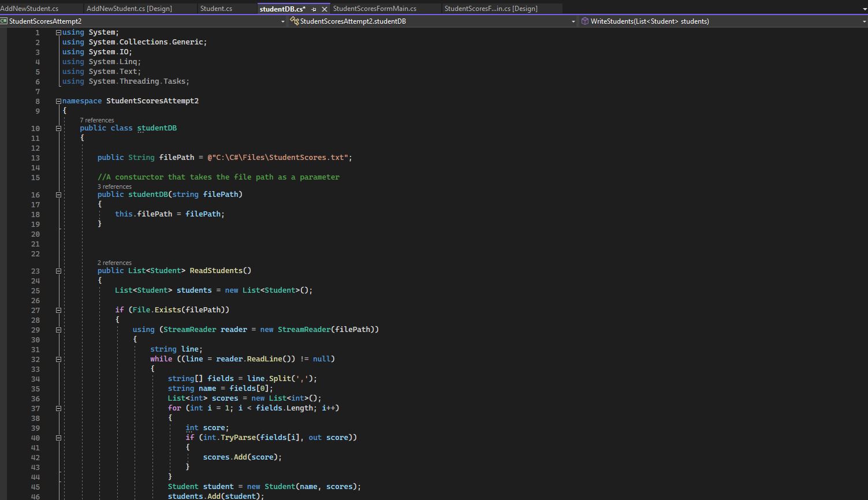Collapse the studentDB constructor at line 16

click(58, 195)
